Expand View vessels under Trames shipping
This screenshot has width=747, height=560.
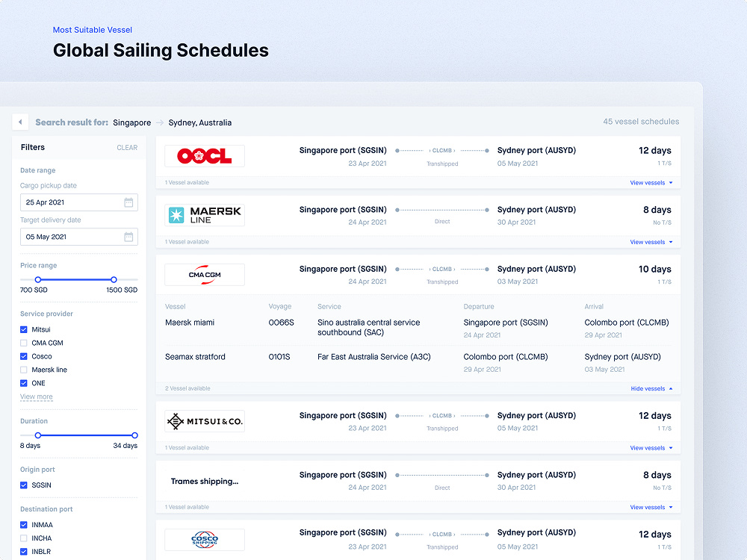pyautogui.click(x=651, y=507)
